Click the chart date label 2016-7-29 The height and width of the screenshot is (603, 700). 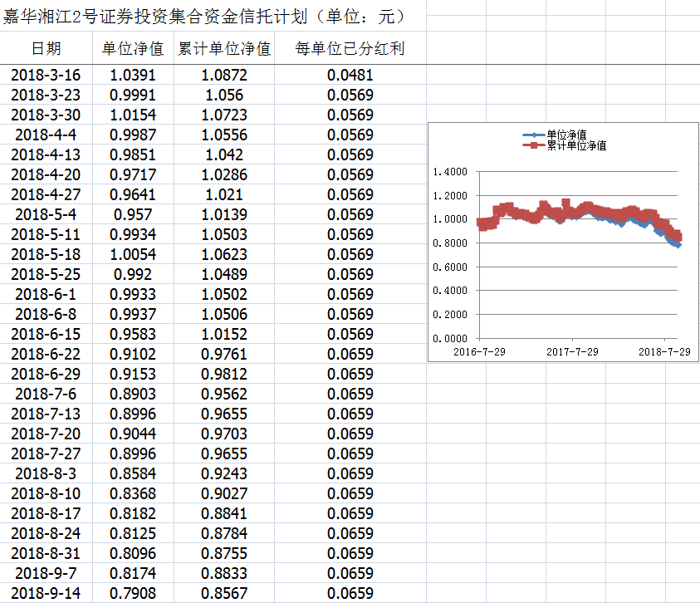(x=479, y=352)
